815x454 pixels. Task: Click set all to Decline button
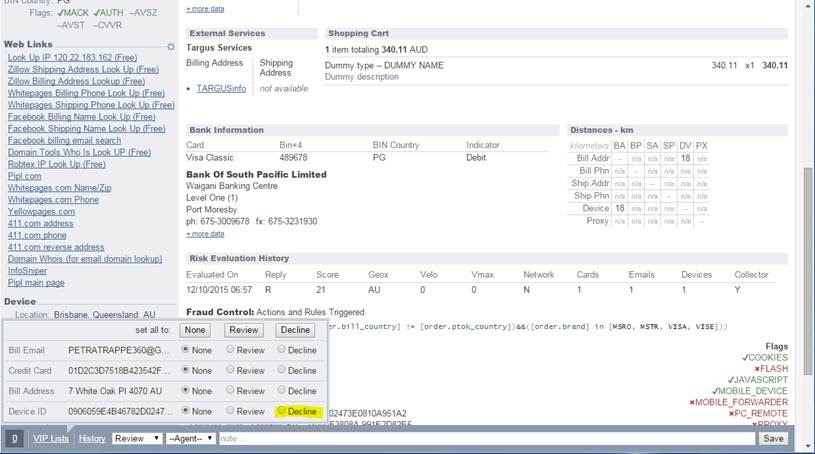[295, 330]
